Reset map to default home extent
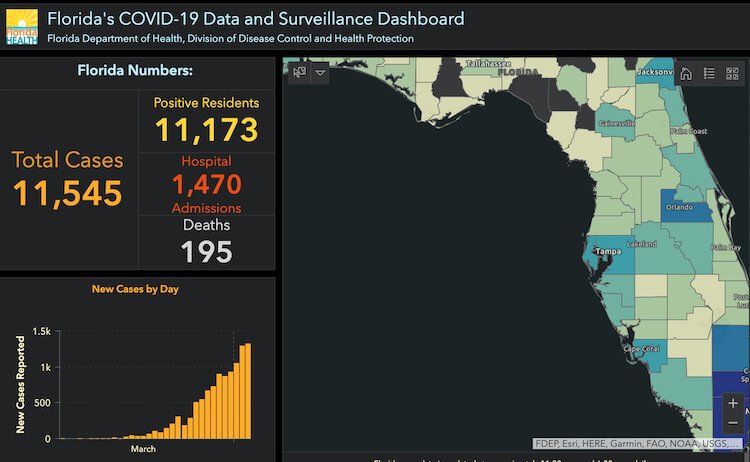750x462 pixels. (x=686, y=73)
